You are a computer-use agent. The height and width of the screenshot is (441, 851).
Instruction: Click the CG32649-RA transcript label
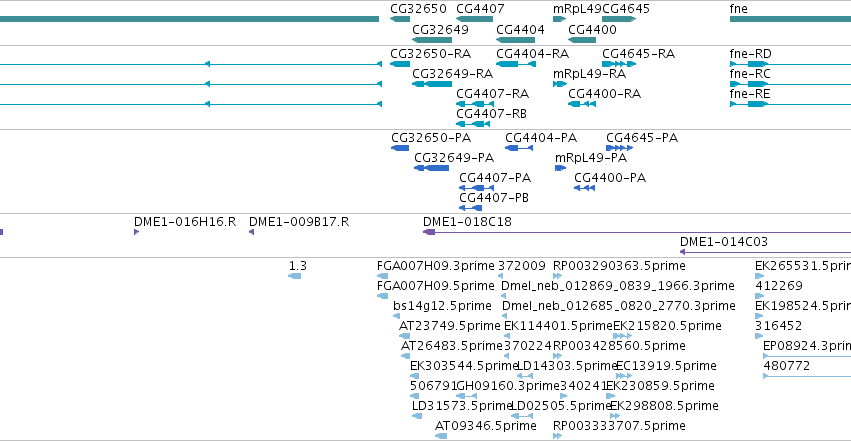(x=453, y=74)
